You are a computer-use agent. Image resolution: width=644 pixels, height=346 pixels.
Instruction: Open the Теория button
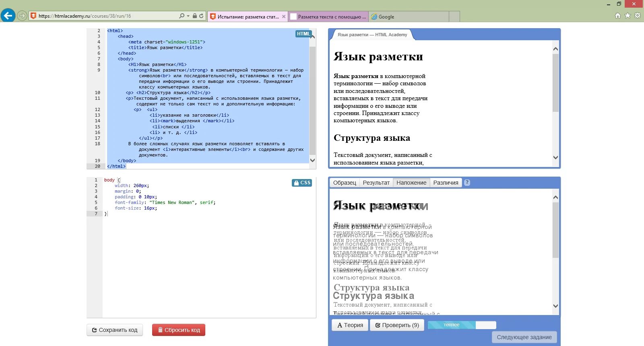[x=350, y=325]
